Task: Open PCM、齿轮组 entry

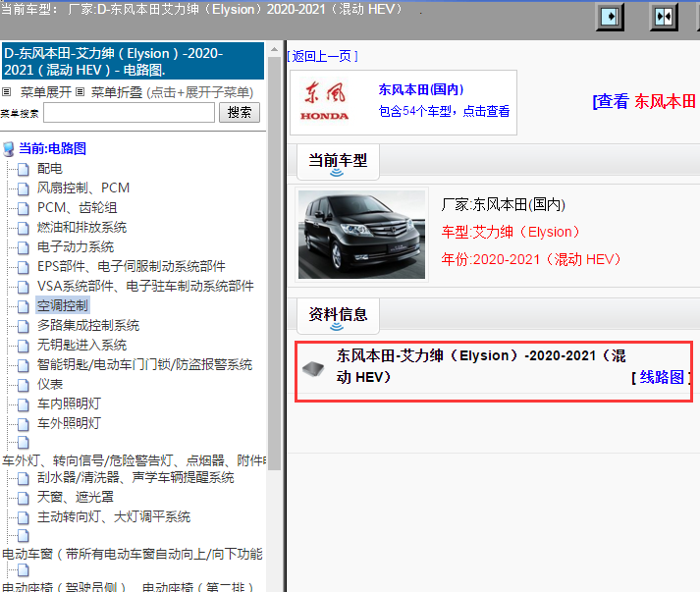Action: [x=77, y=207]
